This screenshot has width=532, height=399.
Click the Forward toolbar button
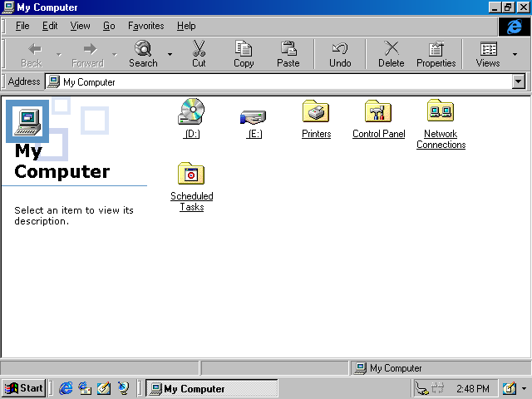[88, 54]
